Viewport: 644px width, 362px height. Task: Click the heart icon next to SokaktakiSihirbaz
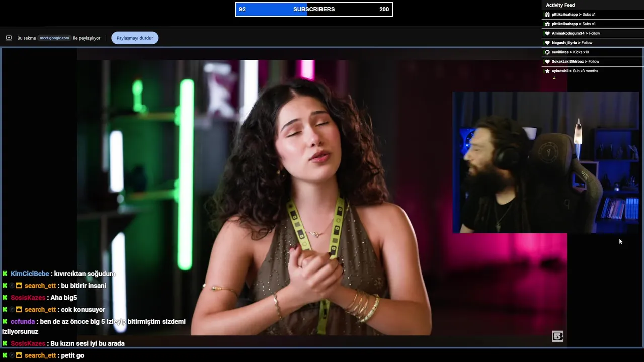click(547, 62)
